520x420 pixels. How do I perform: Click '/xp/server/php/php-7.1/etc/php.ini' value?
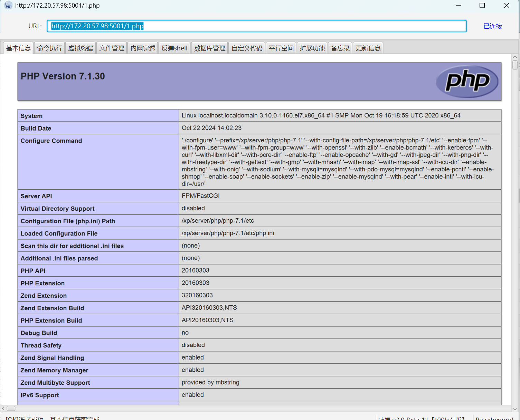[228, 233]
